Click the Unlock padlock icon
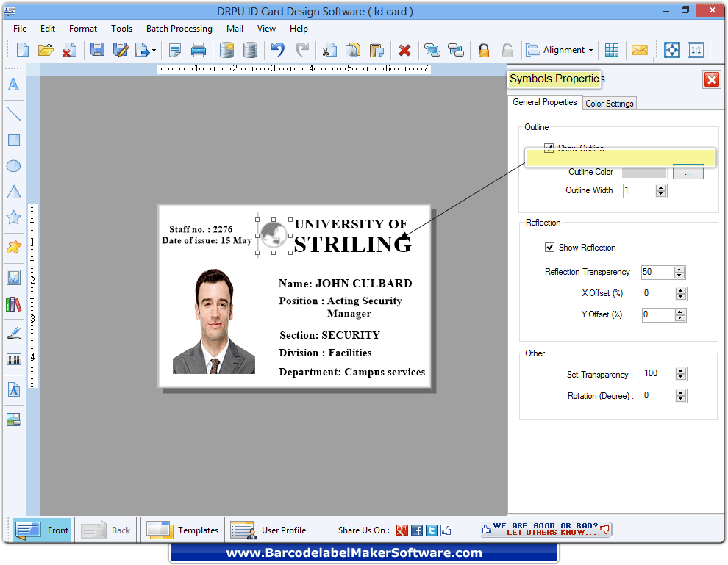This screenshot has height=565, width=728. [x=507, y=50]
